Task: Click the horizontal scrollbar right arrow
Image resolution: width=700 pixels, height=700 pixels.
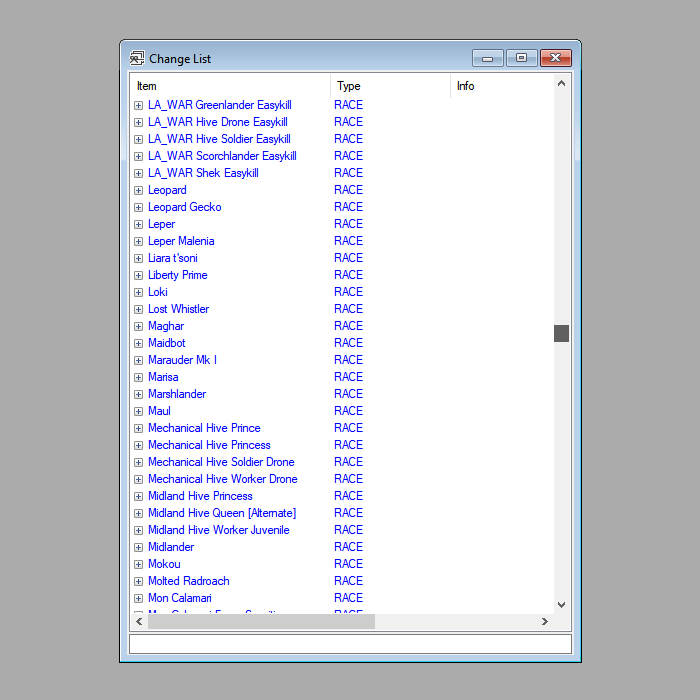Action: click(x=545, y=621)
